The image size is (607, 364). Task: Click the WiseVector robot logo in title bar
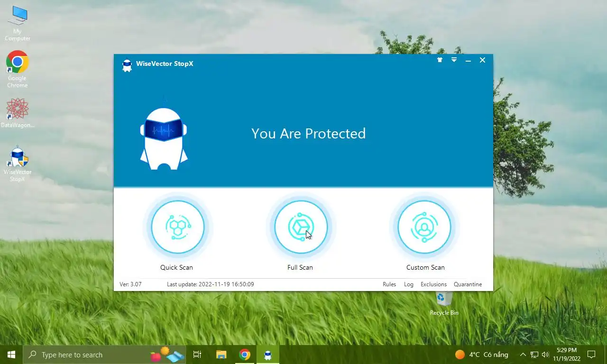[127, 64]
